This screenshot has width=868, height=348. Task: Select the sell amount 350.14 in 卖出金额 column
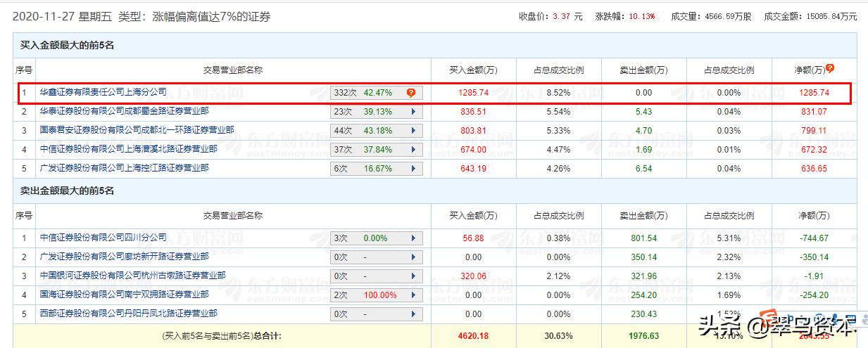(643, 257)
